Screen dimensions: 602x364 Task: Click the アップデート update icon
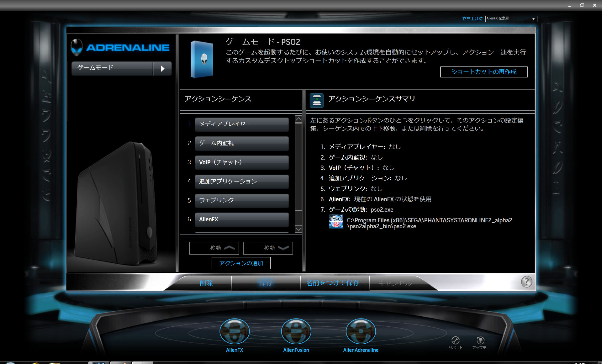click(x=480, y=341)
